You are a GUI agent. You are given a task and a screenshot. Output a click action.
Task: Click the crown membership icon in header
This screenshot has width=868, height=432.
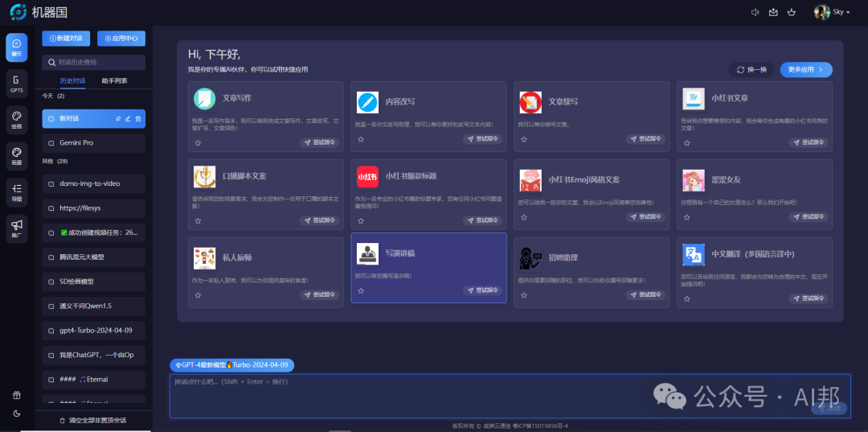pos(792,12)
